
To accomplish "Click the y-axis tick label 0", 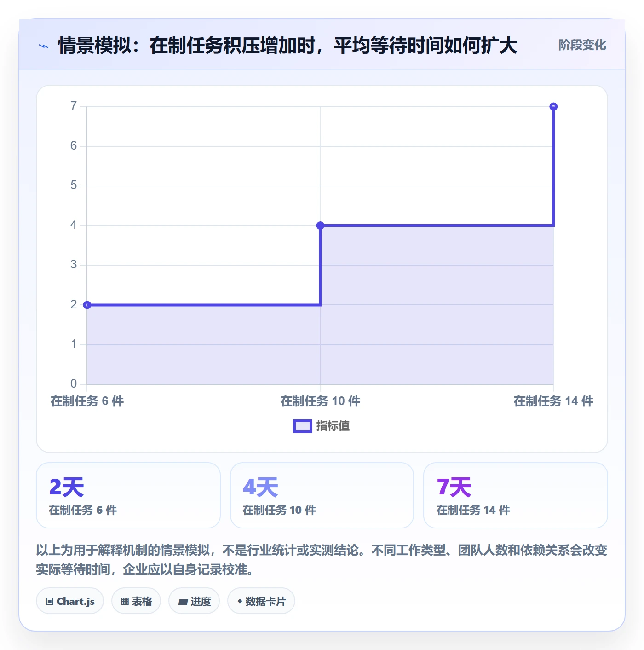I will pyautogui.click(x=74, y=383).
